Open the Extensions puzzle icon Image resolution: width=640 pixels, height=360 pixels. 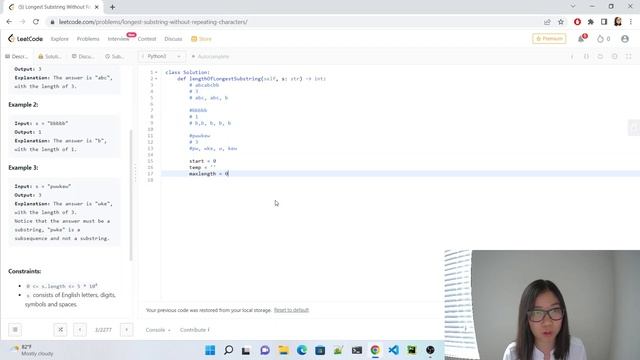[591, 22]
